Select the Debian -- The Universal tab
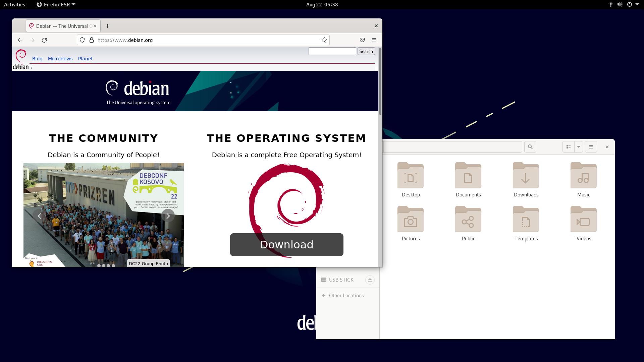This screenshot has width=644, height=362. tap(63, 26)
